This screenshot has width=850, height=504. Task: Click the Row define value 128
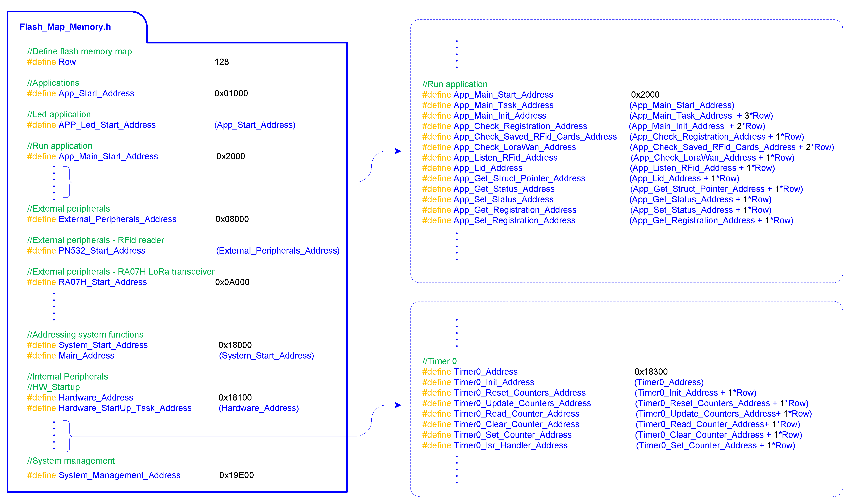pyautogui.click(x=222, y=62)
